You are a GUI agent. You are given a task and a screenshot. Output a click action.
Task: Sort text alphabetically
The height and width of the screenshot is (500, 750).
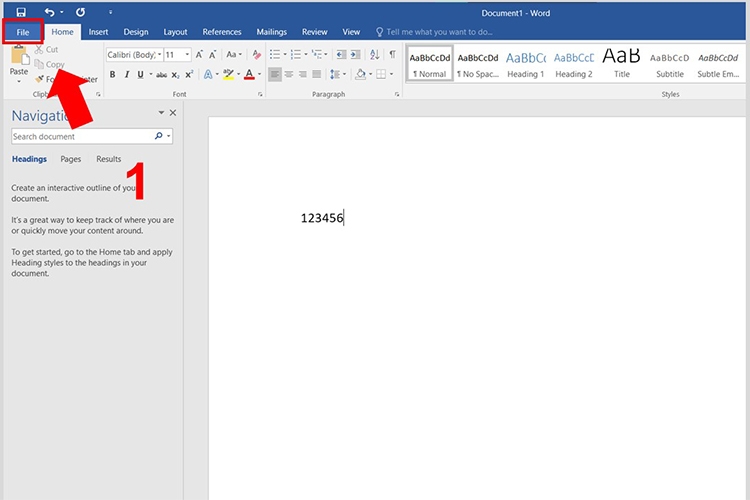tap(375, 55)
